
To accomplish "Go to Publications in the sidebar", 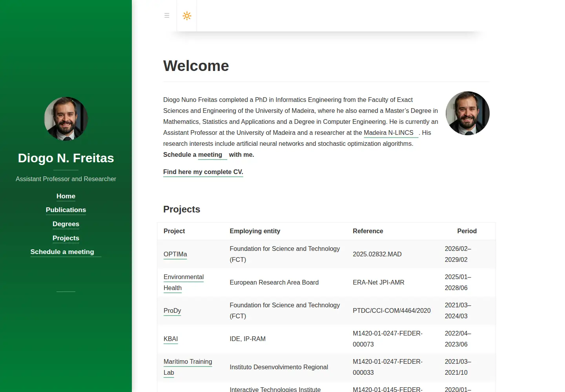I will pyautogui.click(x=66, y=210).
